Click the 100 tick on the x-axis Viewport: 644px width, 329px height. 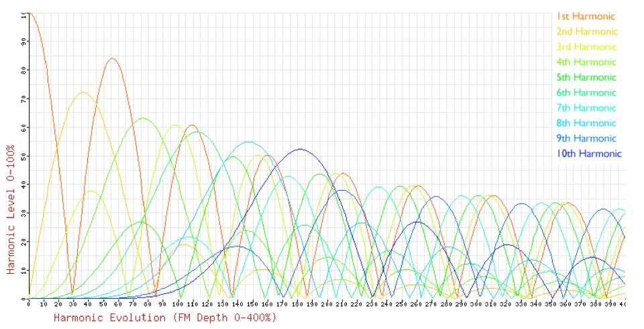(x=177, y=304)
